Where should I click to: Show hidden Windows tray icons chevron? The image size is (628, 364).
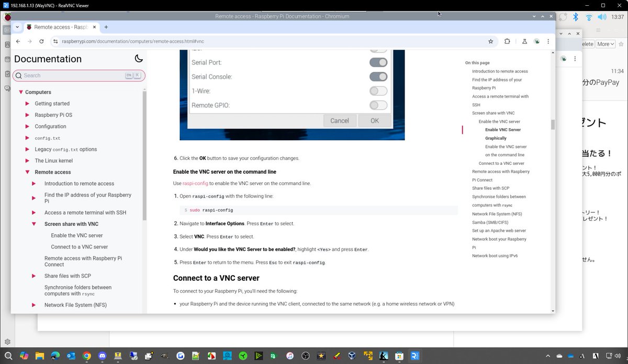pos(548,356)
